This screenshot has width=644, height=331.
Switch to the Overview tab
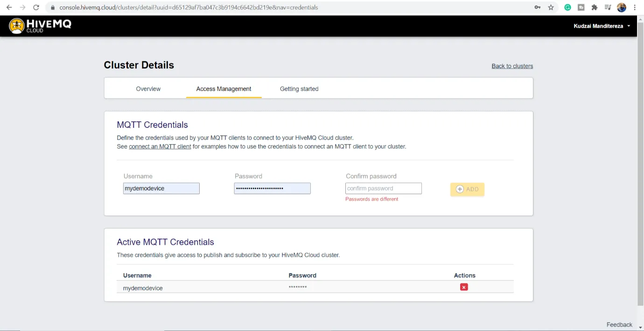[x=148, y=89]
